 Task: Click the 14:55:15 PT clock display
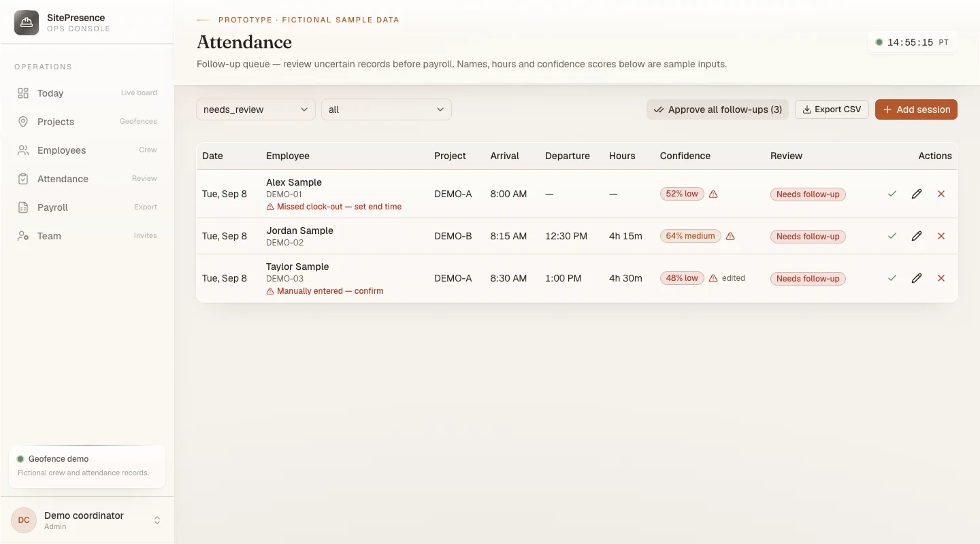pos(913,42)
